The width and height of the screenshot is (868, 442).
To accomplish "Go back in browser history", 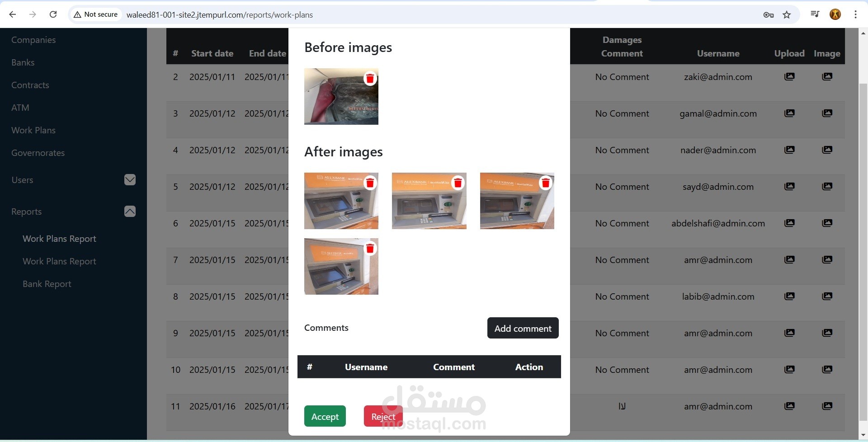I will pos(13,14).
